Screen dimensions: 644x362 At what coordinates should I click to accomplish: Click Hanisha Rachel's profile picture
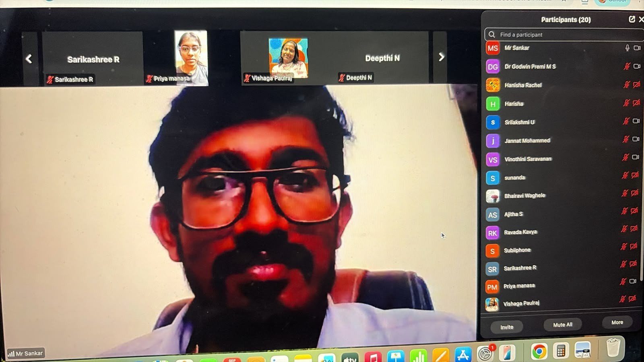493,85
